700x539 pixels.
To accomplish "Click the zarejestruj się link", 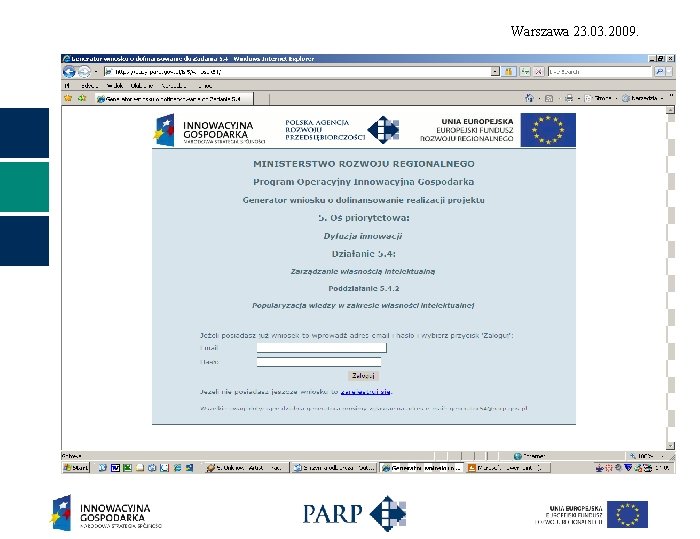I will [365, 392].
